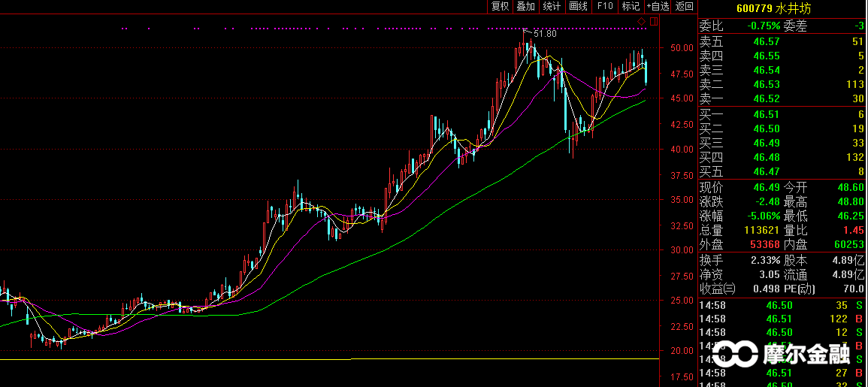This screenshot has width=868, height=387.
Task: Select 卖三 price 46.54 row
Action: [783, 71]
